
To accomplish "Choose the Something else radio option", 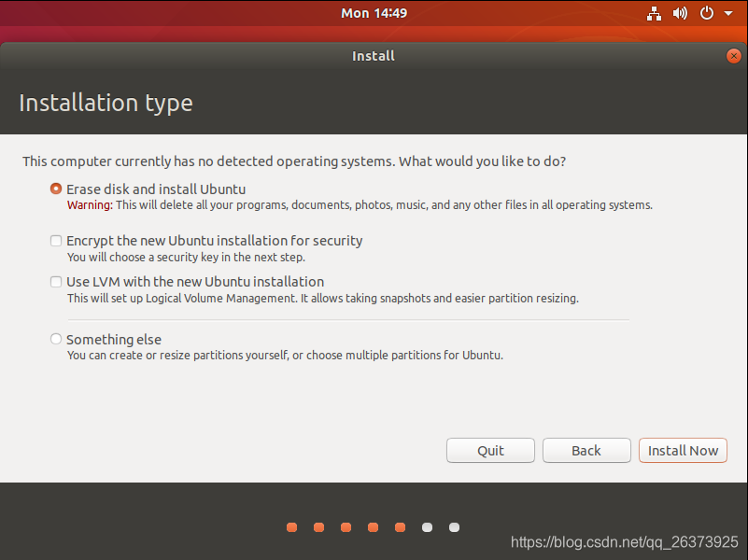I will (x=56, y=339).
